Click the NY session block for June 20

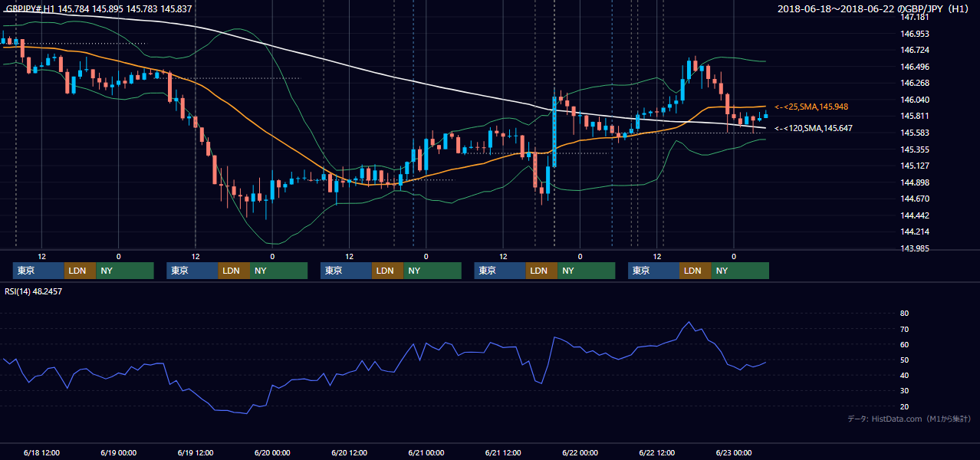pos(432,271)
